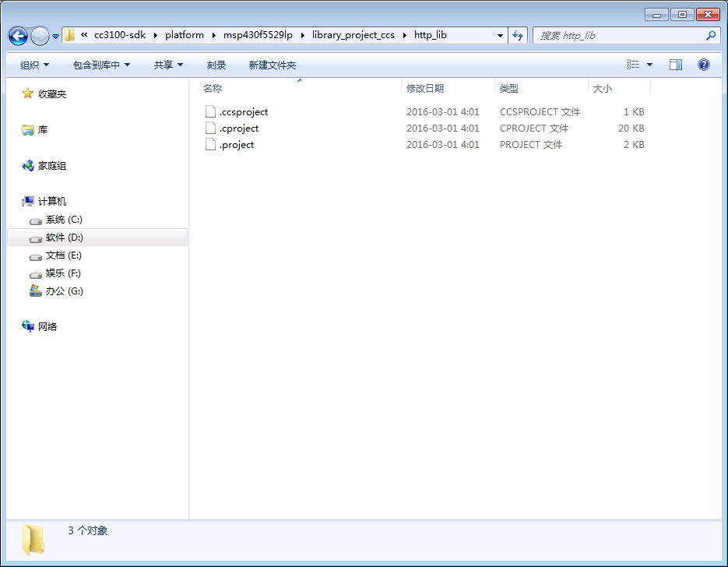Select drive 办公 (G:)
Viewport: 728px width, 567px height.
[64, 291]
